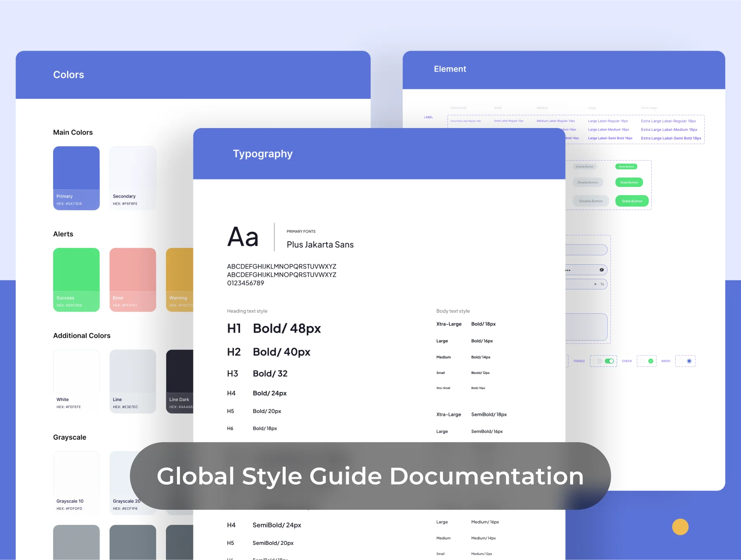This screenshot has width=741, height=560.
Task: Select the golden Warning color swatch
Action: click(179, 280)
